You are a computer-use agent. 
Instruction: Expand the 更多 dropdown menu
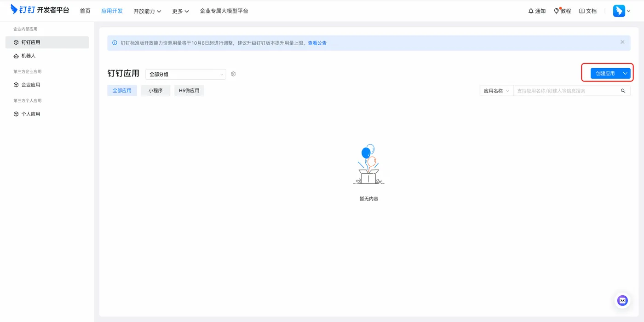(x=180, y=11)
